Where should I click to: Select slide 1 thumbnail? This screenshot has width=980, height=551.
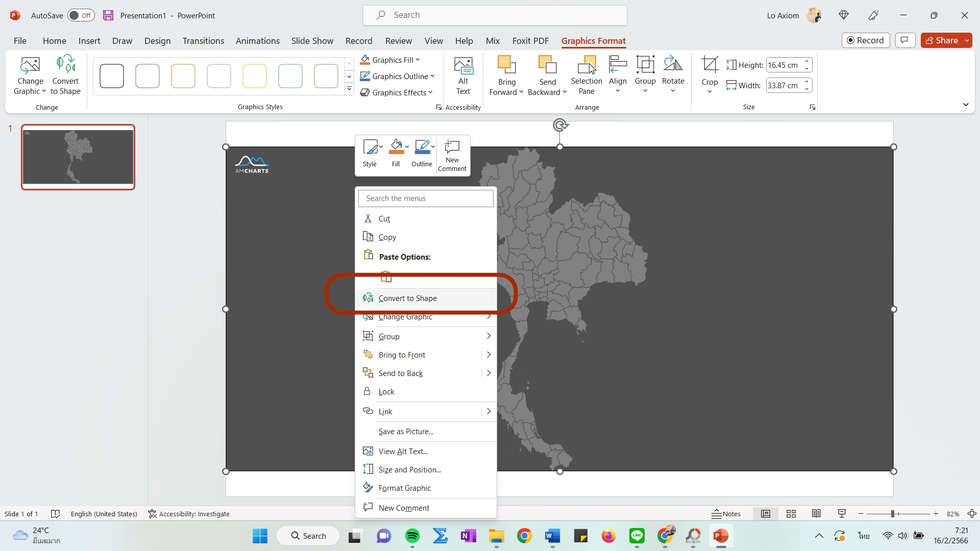(x=78, y=157)
